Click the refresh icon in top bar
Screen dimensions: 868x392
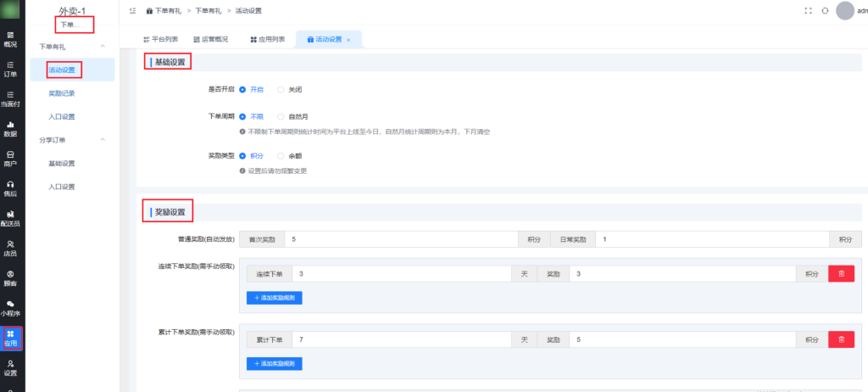(x=825, y=10)
